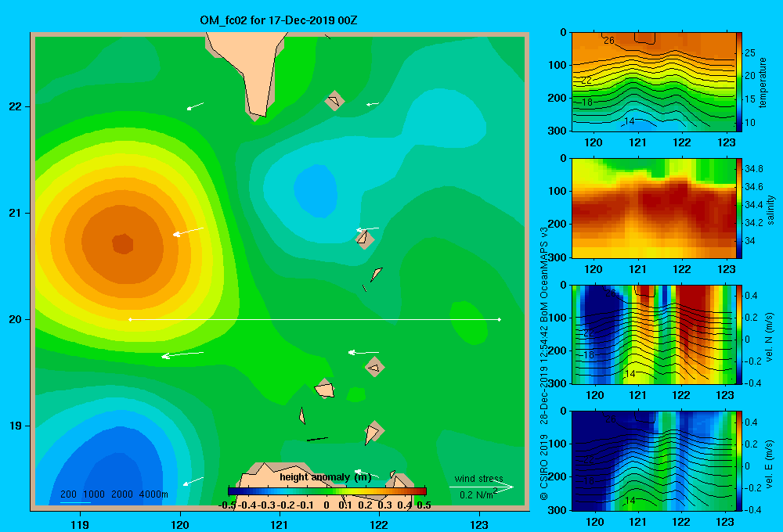Click the '0.2 N/m' wind stress value
Image resolution: width=783 pixels, height=532 pixels.
[x=478, y=494]
